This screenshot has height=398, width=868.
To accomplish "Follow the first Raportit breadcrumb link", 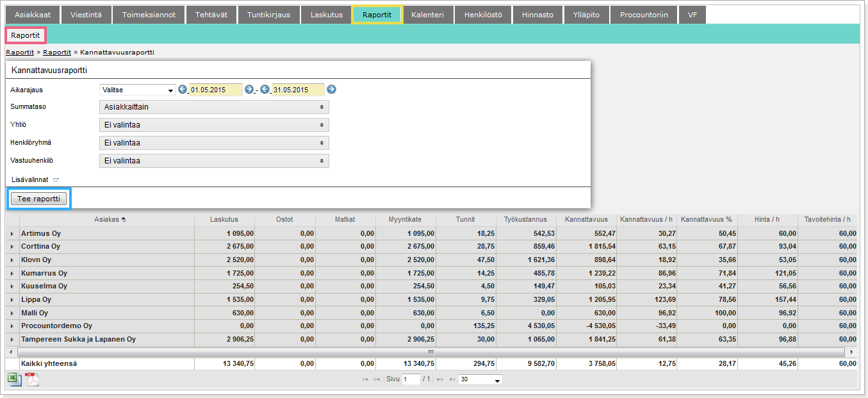I will point(20,52).
